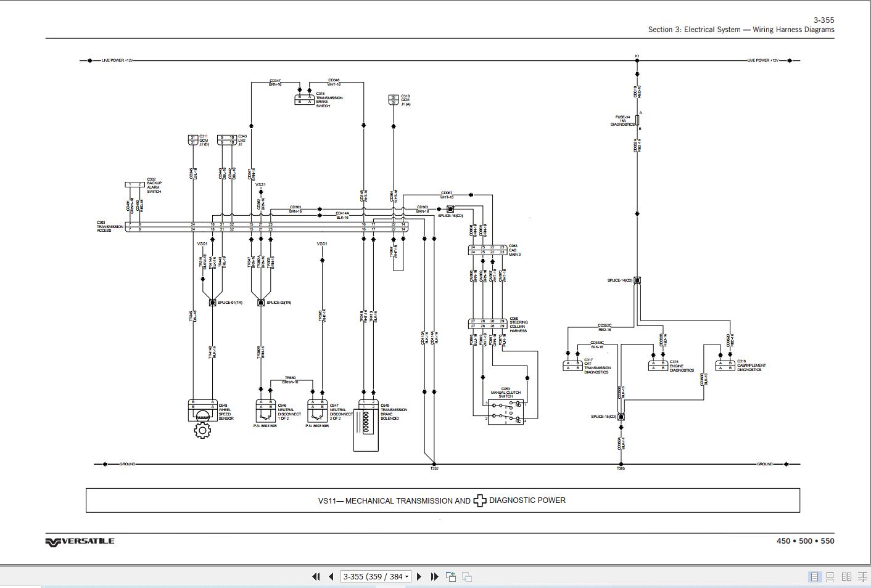Go to the first page

tap(316, 577)
